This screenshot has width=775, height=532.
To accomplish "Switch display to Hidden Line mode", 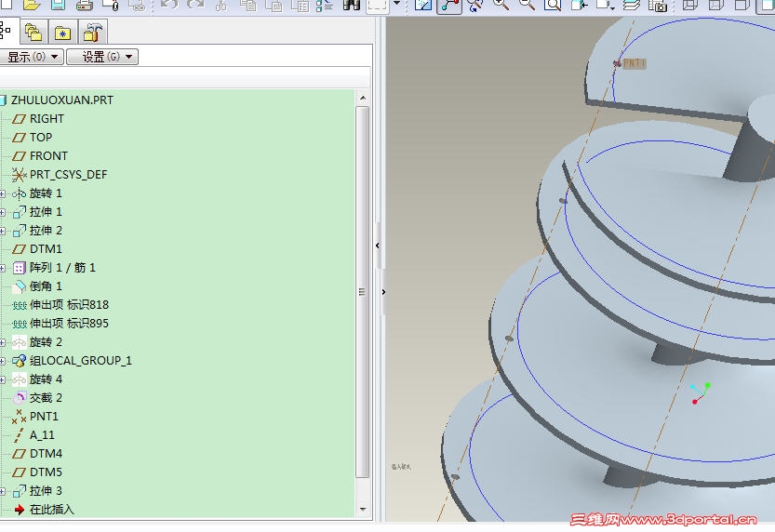I will pos(716,5).
